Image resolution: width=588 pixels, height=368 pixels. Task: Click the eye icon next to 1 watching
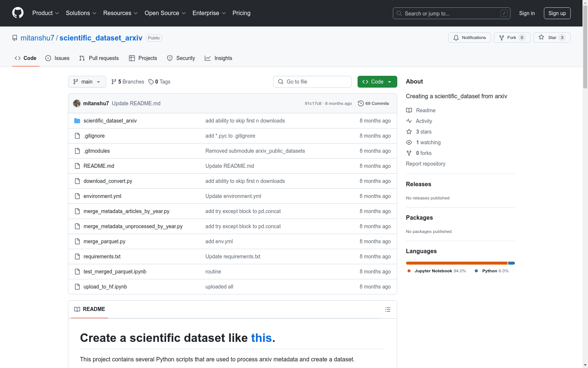(x=409, y=142)
